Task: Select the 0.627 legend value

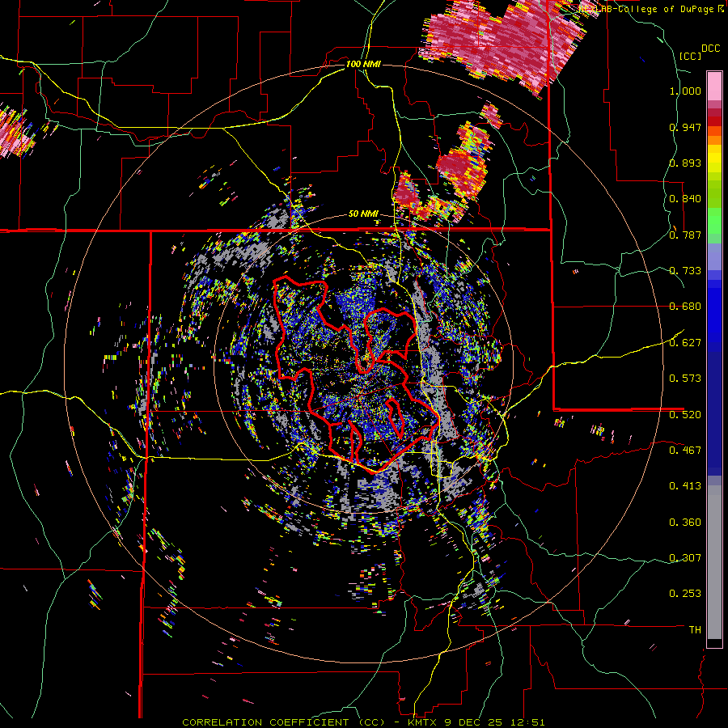Action: click(685, 343)
